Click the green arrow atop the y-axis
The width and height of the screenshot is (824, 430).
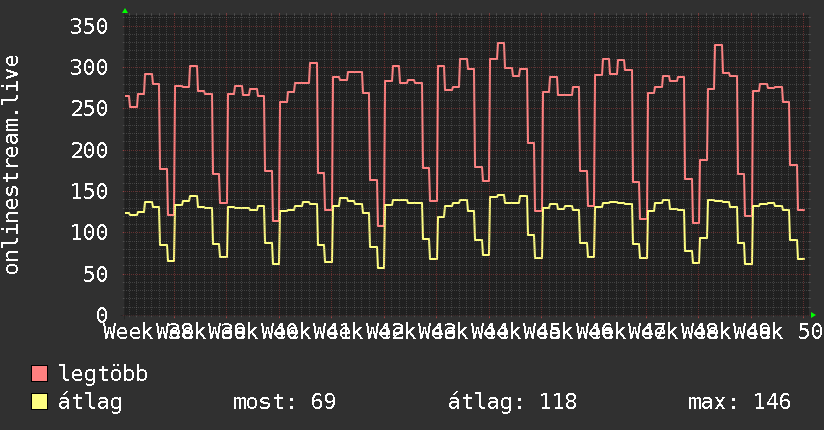pyautogui.click(x=125, y=11)
